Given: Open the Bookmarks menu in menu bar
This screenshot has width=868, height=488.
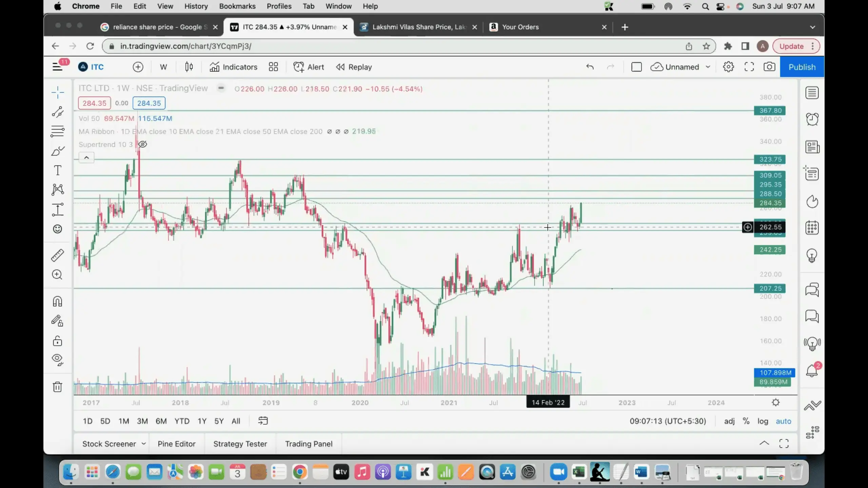Looking at the screenshot, I should pyautogui.click(x=237, y=6).
